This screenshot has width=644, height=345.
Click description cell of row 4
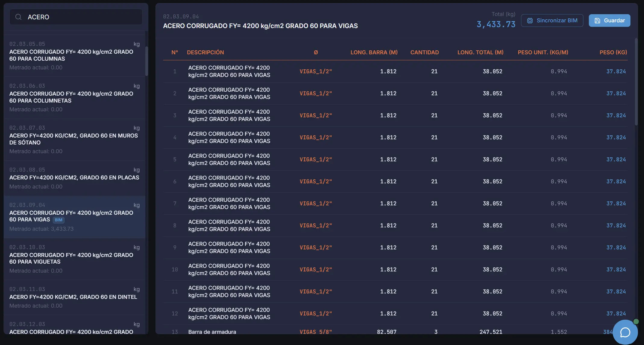click(x=229, y=138)
